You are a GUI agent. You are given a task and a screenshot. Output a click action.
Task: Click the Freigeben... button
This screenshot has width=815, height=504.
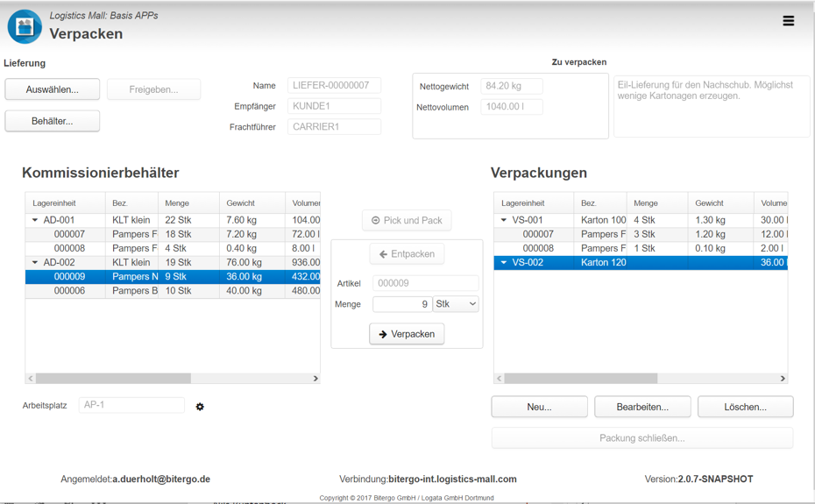[153, 89]
